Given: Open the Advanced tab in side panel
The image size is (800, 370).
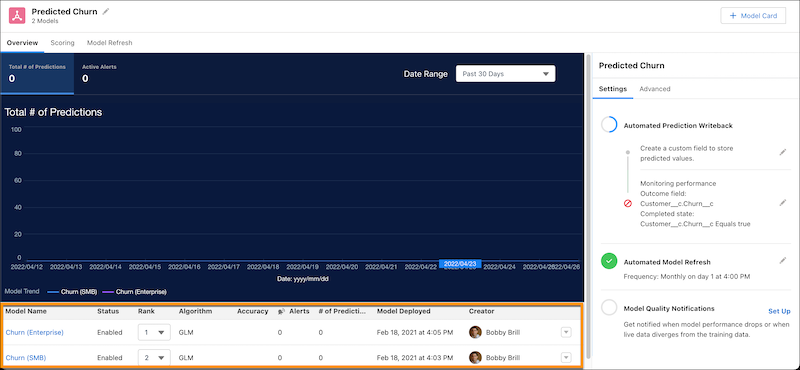Looking at the screenshot, I should coord(655,89).
